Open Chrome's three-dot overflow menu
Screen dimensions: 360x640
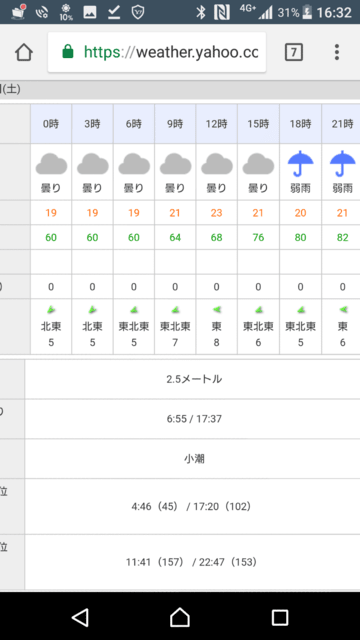coord(337,53)
